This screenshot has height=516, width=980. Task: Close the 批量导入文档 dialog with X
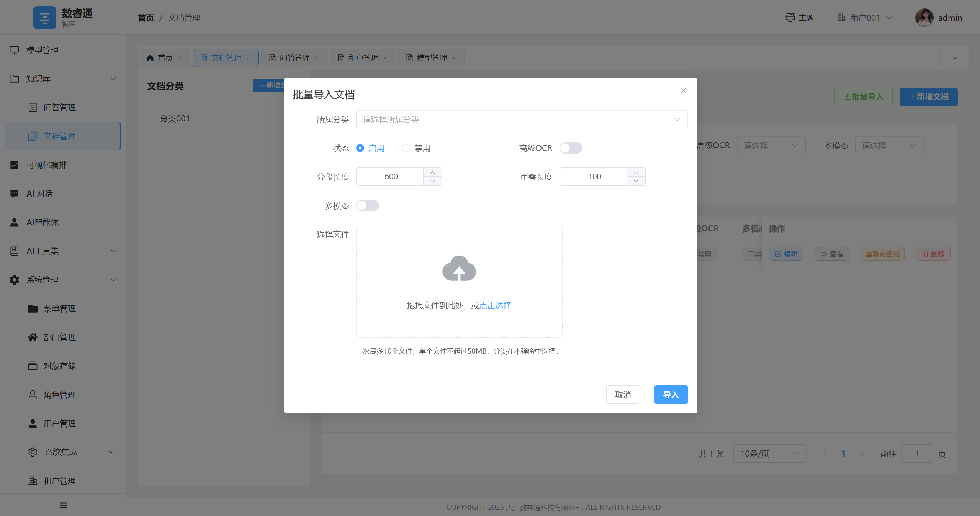click(684, 91)
